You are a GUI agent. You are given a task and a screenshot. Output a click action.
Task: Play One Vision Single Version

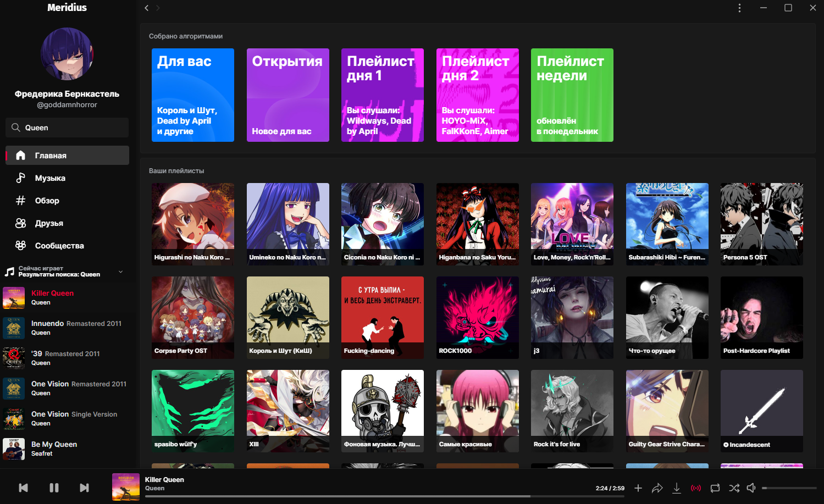[67, 418]
